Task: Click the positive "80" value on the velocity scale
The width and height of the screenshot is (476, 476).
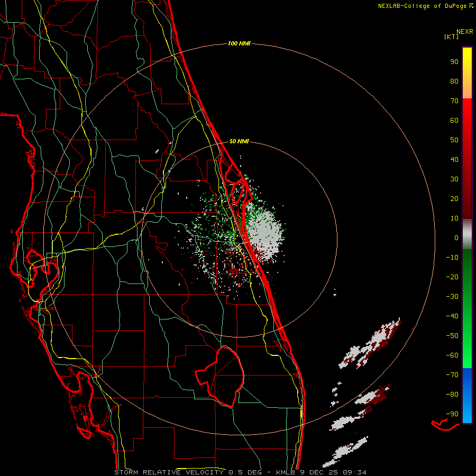Action: (454, 81)
